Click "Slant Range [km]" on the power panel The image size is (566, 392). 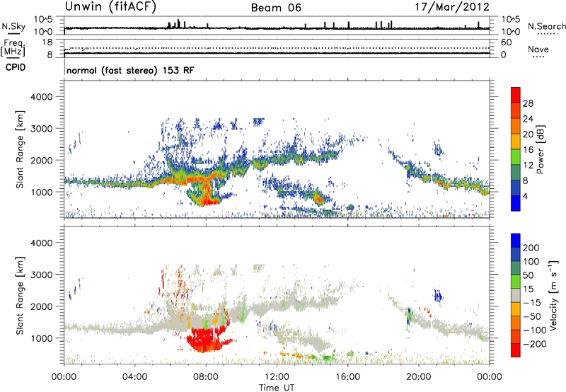(20, 149)
